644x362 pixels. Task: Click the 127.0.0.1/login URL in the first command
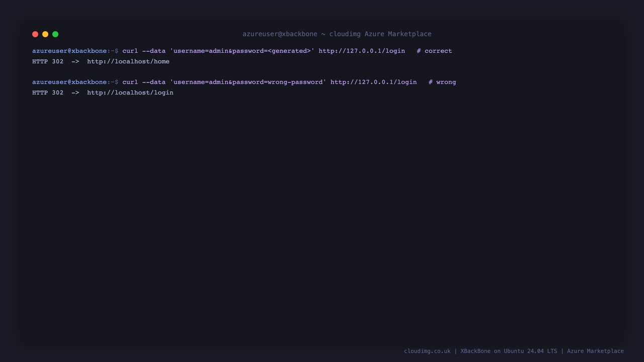pyautogui.click(x=362, y=51)
